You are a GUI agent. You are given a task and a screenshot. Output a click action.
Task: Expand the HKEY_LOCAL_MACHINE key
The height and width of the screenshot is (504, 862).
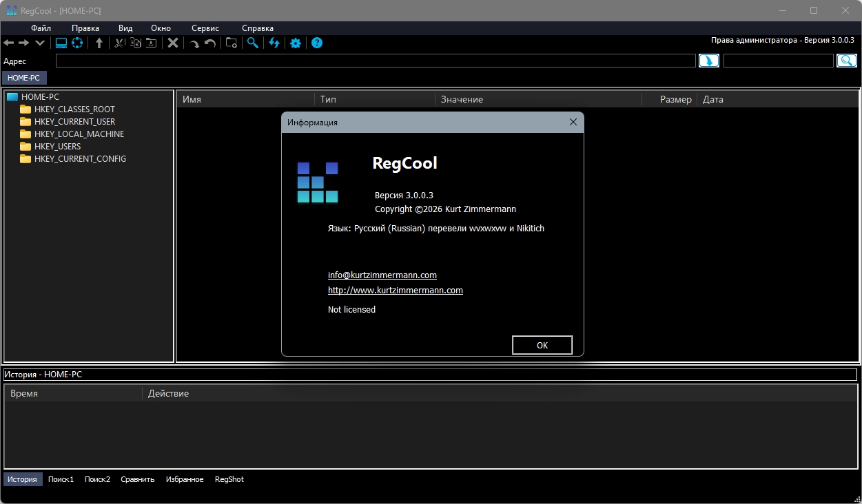(x=79, y=134)
